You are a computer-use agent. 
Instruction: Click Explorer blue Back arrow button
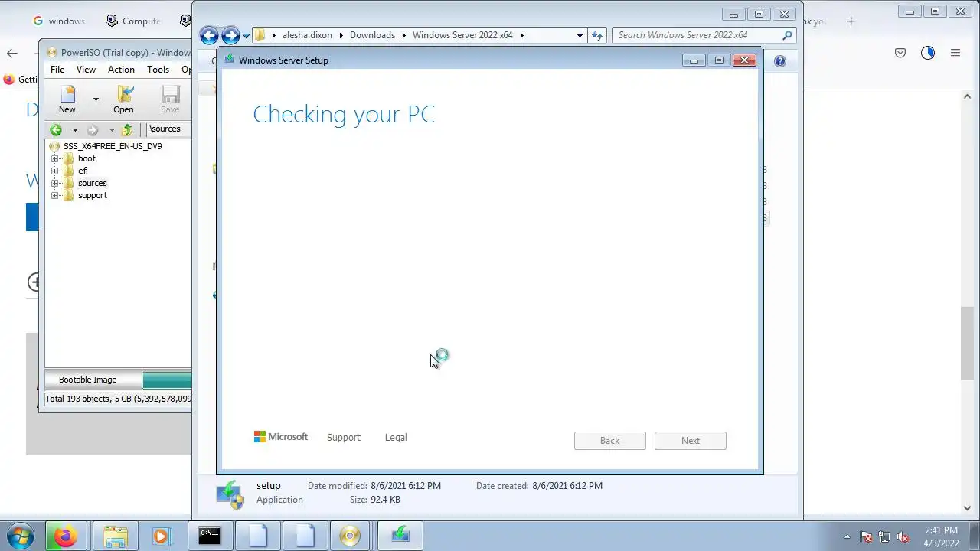coord(209,35)
